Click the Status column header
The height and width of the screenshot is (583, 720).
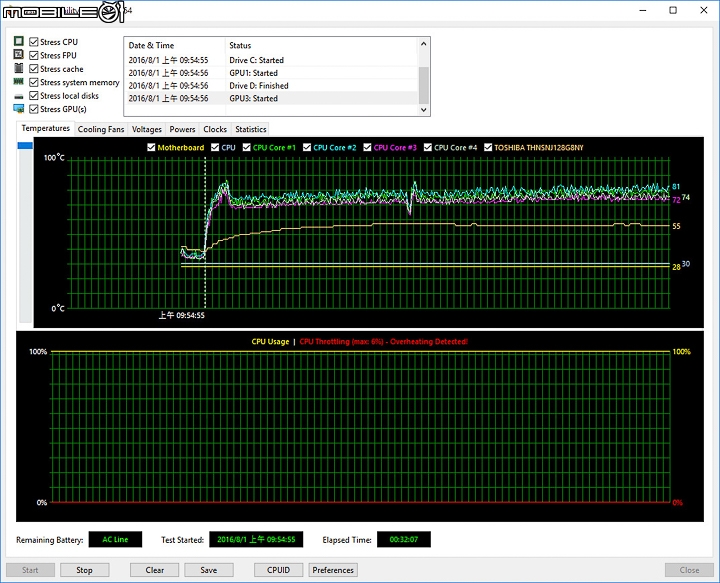tap(321, 45)
